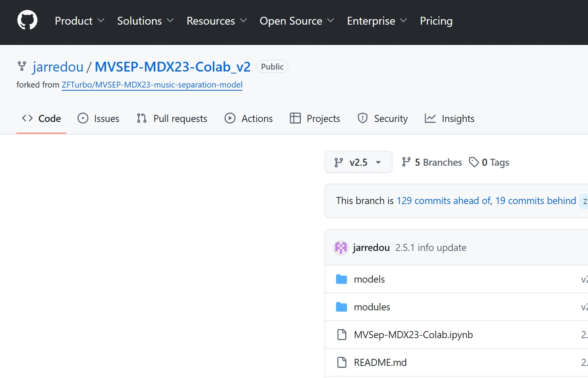Expand the Product menu
The image size is (588, 378).
click(x=79, y=21)
